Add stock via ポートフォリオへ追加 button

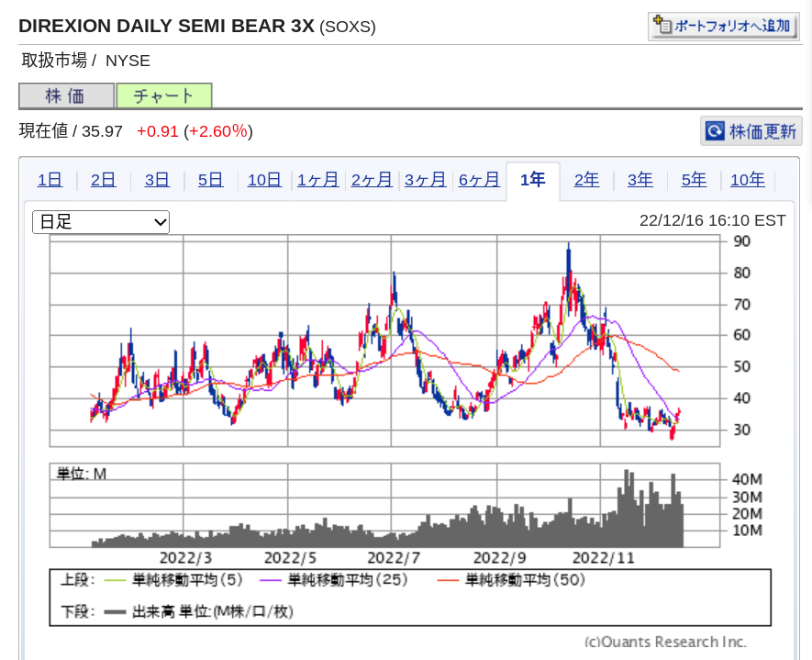coord(723,26)
